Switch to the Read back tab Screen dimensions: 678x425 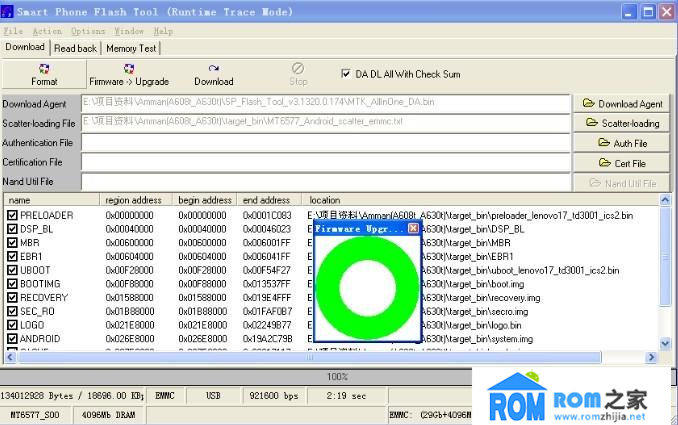pyautogui.click(x=75, y=48)
